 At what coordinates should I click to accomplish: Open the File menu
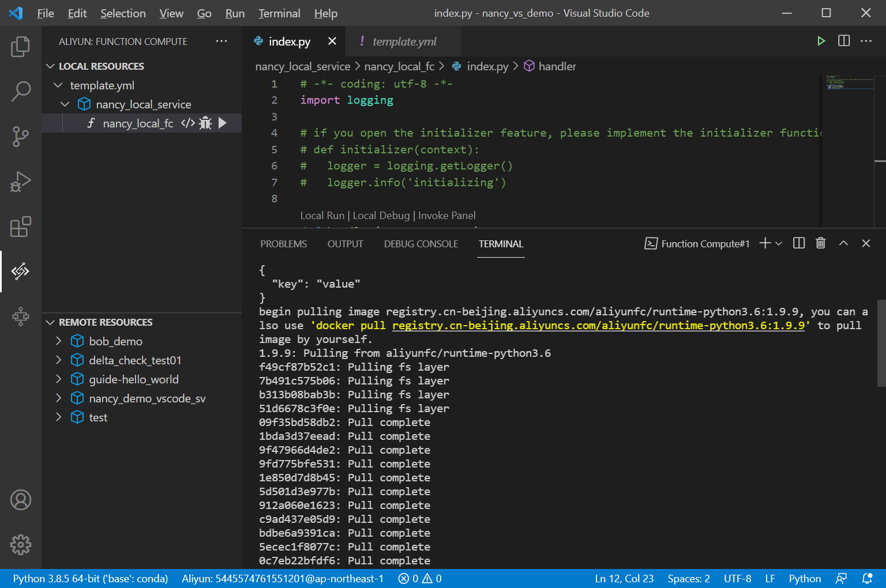pos(46,13)
